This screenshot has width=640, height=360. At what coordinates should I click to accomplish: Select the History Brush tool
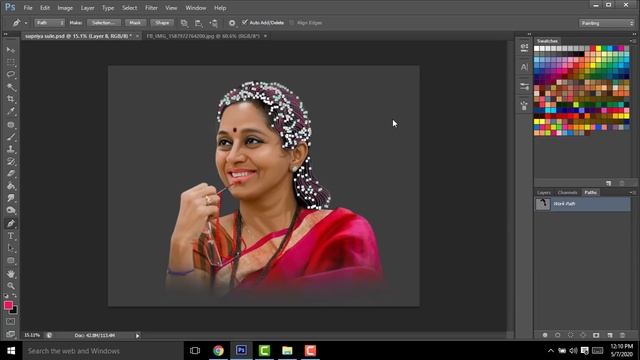point(11,162)
